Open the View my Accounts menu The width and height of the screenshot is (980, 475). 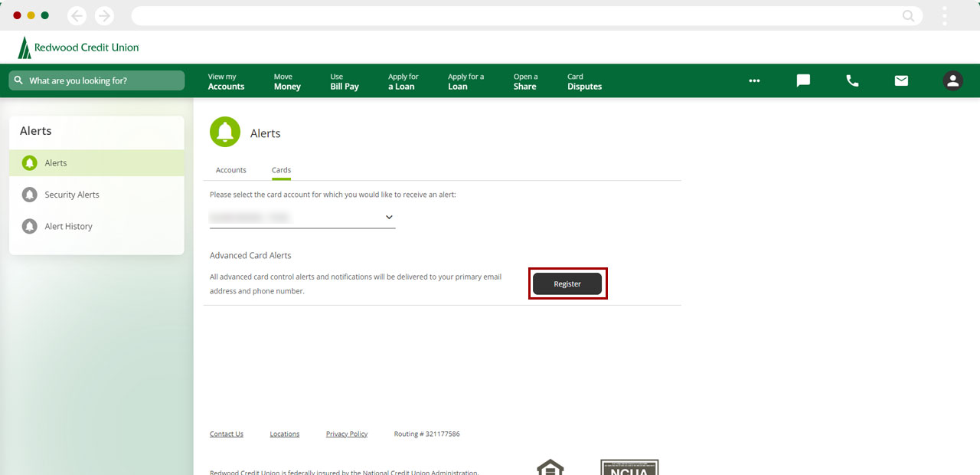226,81
